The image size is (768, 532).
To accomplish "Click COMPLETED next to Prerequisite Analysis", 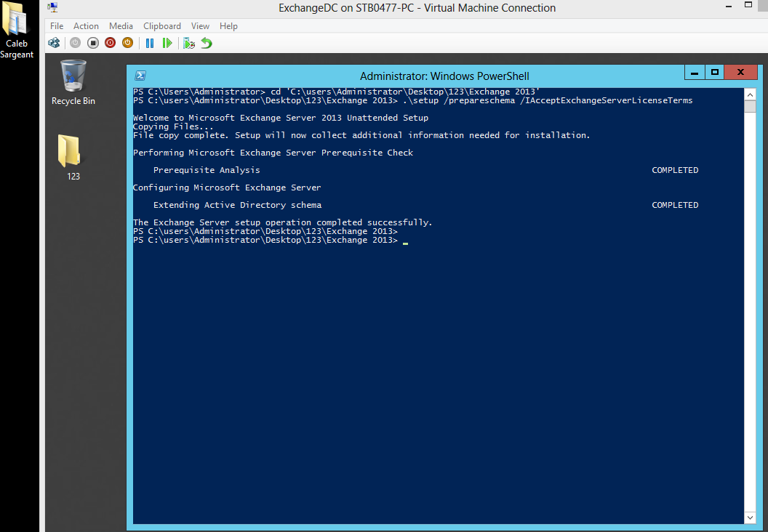I will point(675,170).
